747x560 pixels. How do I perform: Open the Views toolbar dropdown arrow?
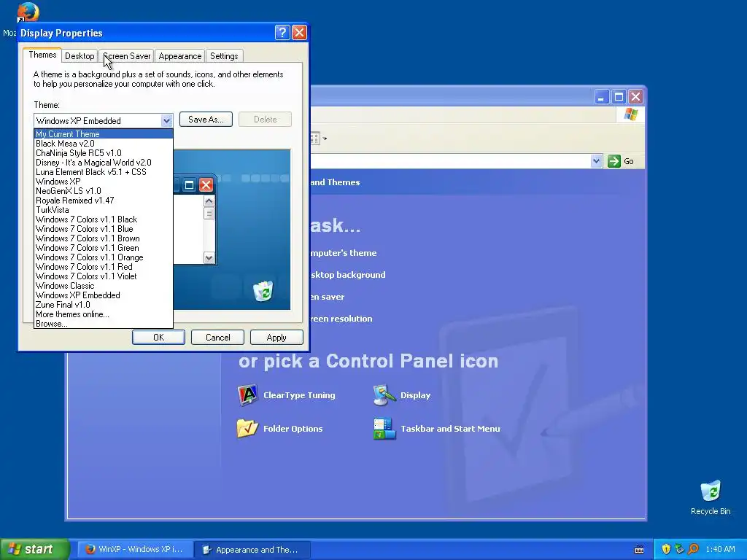point(325,139)
